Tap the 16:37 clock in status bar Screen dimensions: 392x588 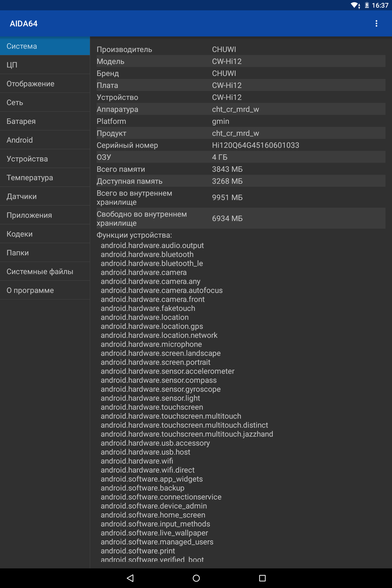tap(380, 5)
